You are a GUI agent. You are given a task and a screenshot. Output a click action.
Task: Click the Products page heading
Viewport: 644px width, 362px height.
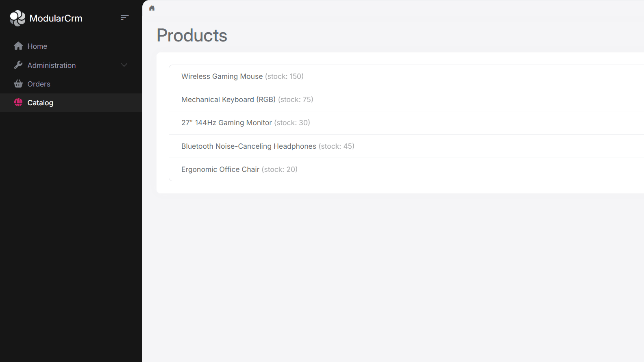192,35
